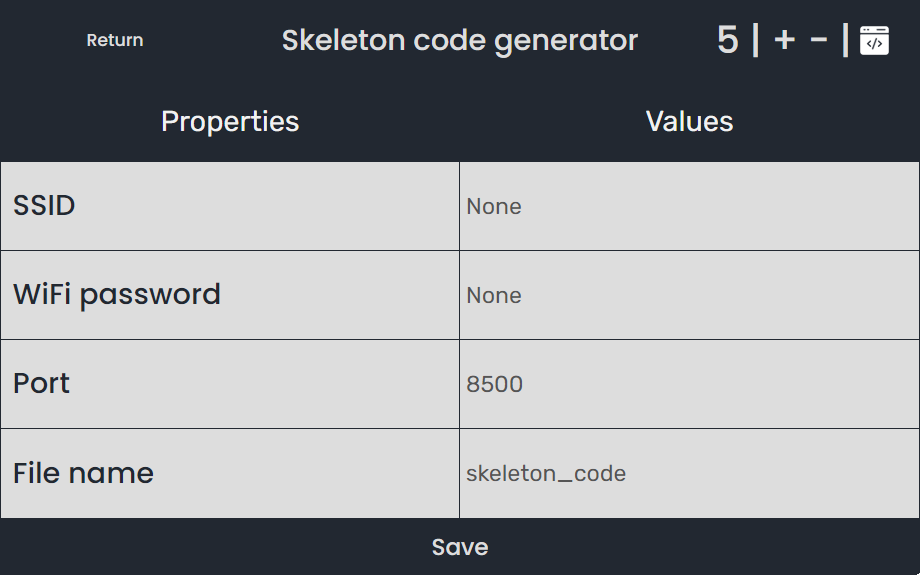Click the SSID value field showing None

click(x=689, y=207)
